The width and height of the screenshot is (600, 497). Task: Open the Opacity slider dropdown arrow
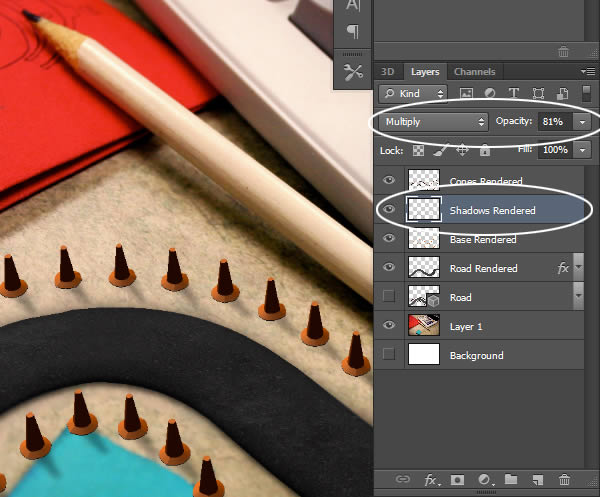582,122
